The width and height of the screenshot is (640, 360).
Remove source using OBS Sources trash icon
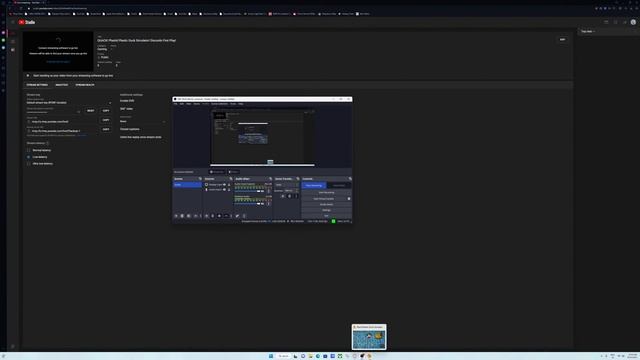[213, 216]
